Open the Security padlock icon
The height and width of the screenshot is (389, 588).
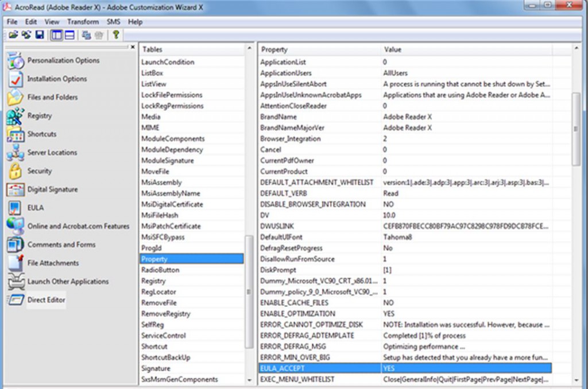click(16, 171)
